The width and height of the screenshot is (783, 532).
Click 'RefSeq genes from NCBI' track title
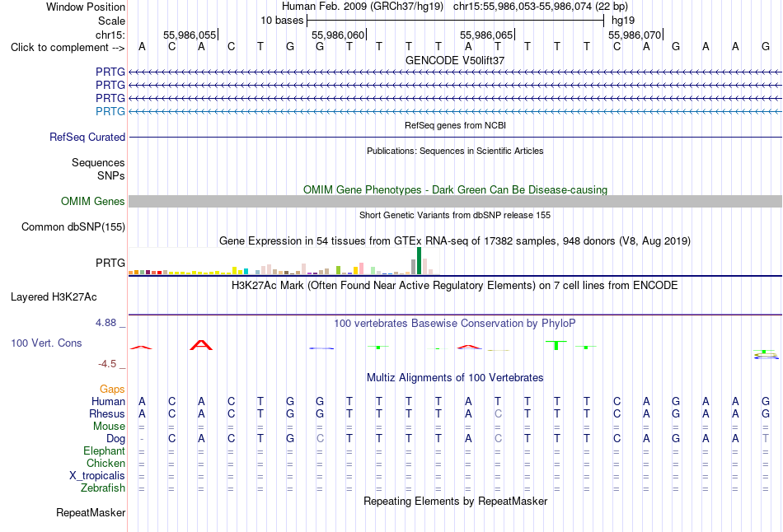[455, 125]
